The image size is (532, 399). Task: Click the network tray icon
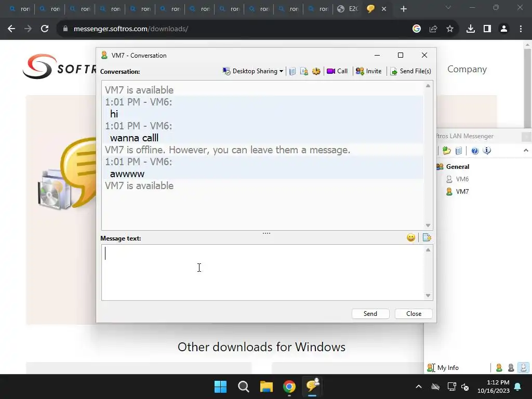(451, 387)
